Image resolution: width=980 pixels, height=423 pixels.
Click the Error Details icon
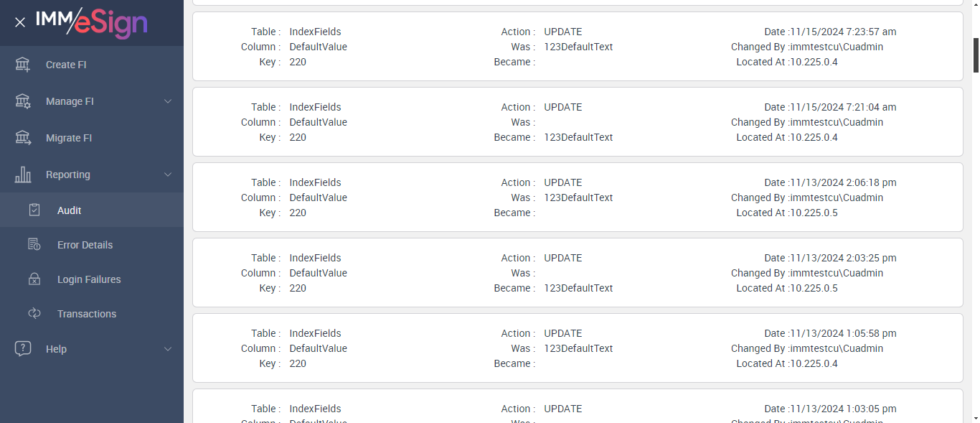click(x=34, y=245)
